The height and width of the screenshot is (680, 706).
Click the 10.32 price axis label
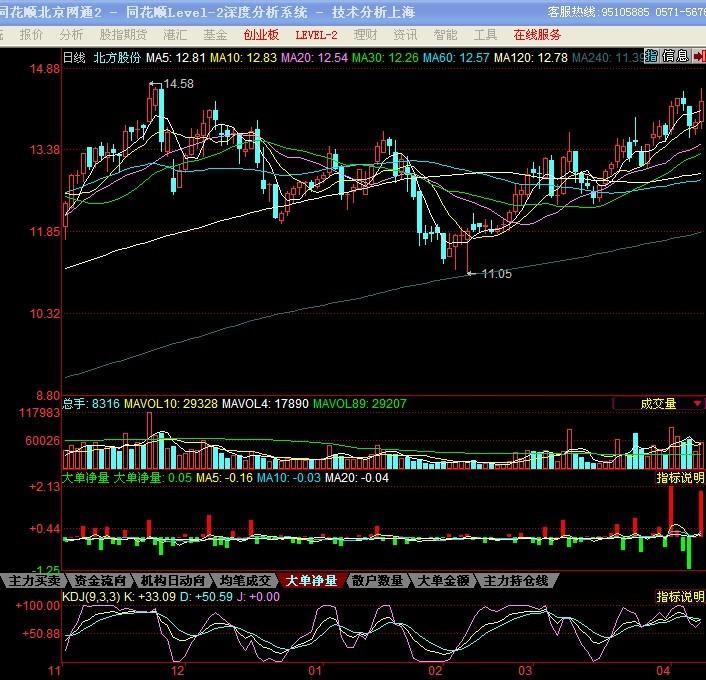coord(45,313)
